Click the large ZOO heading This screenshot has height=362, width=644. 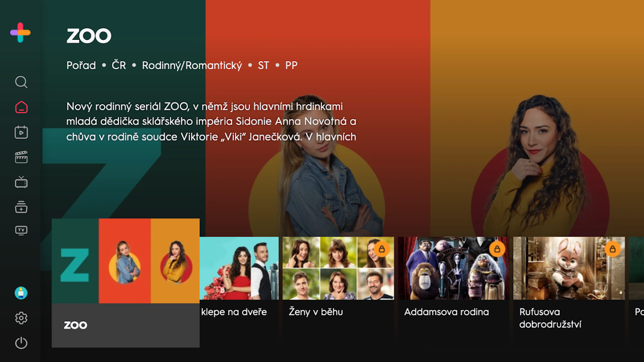89,36
